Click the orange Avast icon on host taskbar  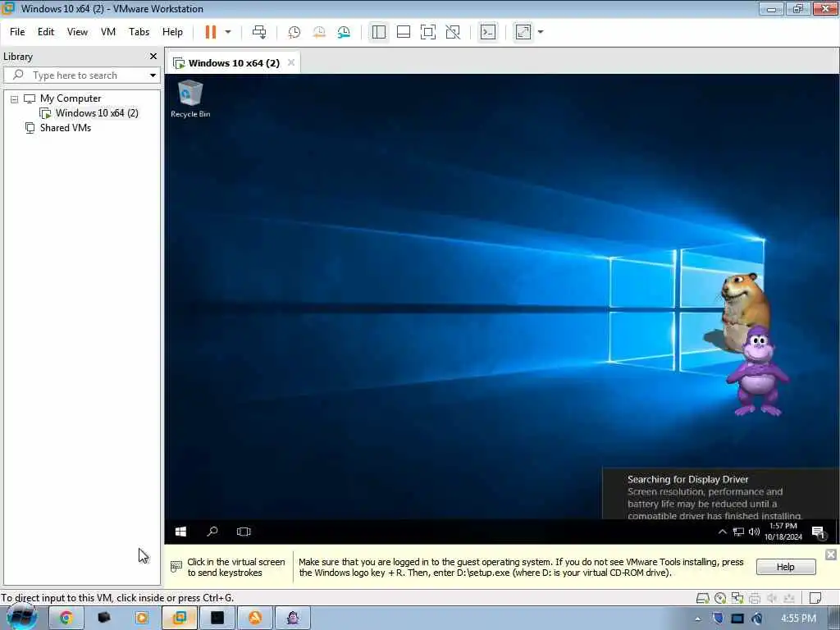click(255, 619)
